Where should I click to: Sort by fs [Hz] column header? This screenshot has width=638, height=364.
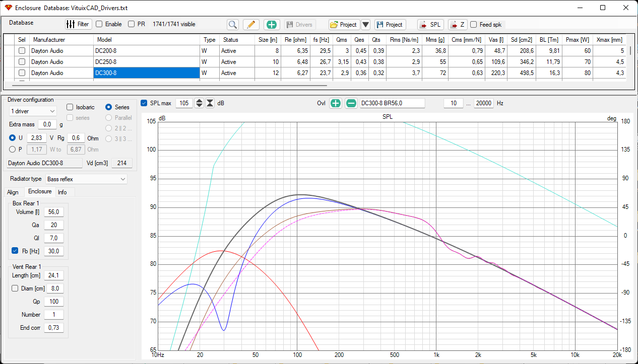click(321, 40)
